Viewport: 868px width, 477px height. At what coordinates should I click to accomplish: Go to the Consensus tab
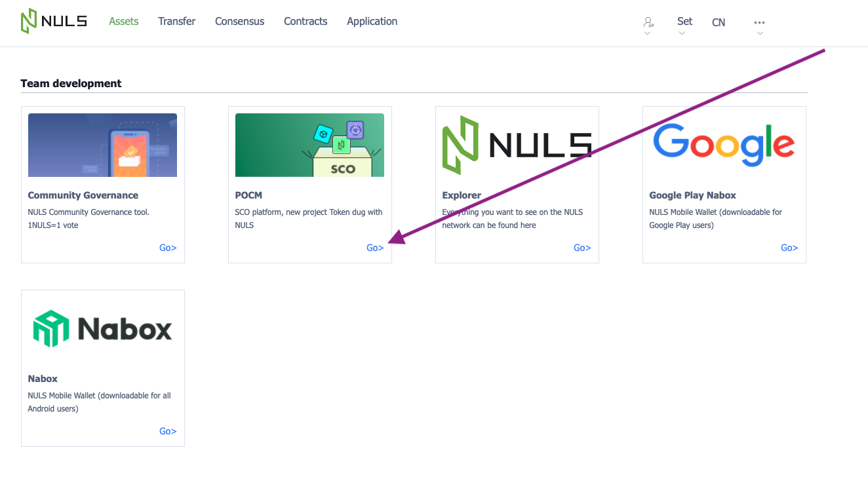pyautogui.click(x=239, y=21)
